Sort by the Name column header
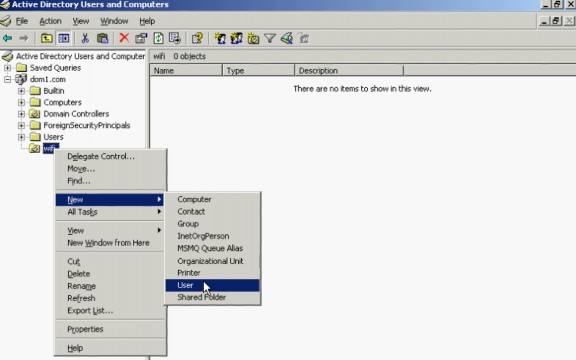This screenshot has width=576, height=360. (x=186, y=71)
